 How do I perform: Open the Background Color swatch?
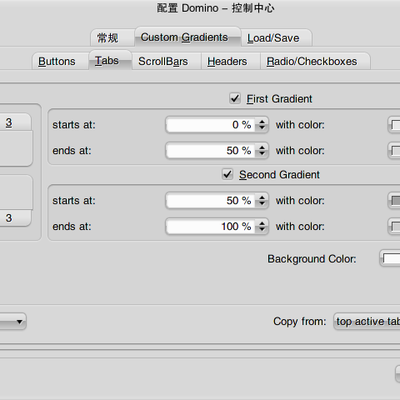(390, 259)
